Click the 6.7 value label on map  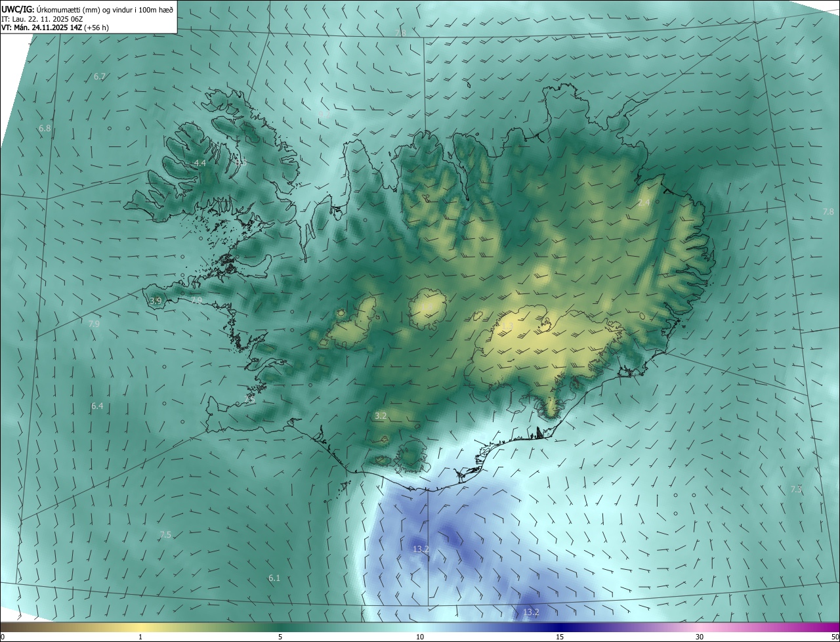click(100, 77)
